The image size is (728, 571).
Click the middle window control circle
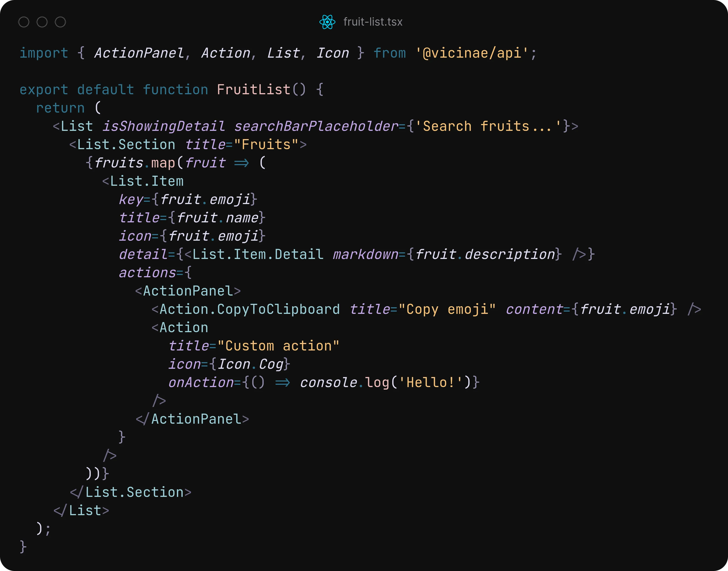click(42, 22)
